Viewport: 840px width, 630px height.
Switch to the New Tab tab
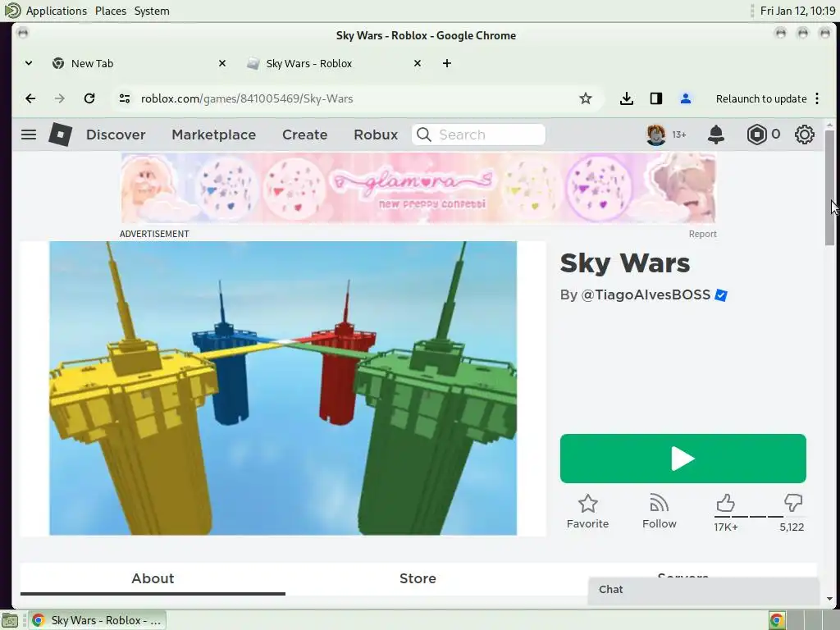[138, 63]
